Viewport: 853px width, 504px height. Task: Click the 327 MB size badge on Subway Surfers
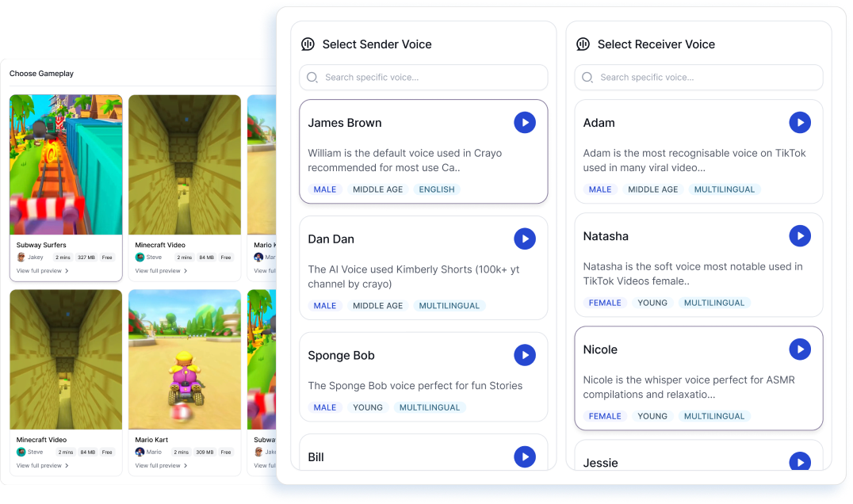[x=86, y=258]
